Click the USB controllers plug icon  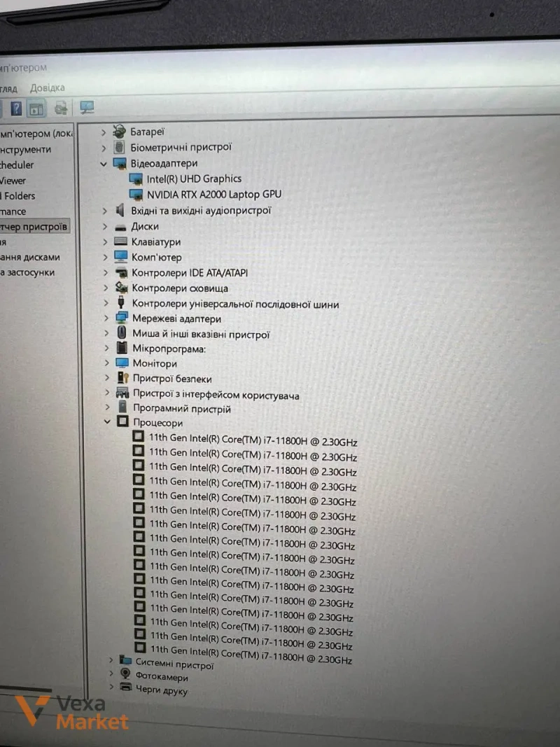[x=121, y=302]
